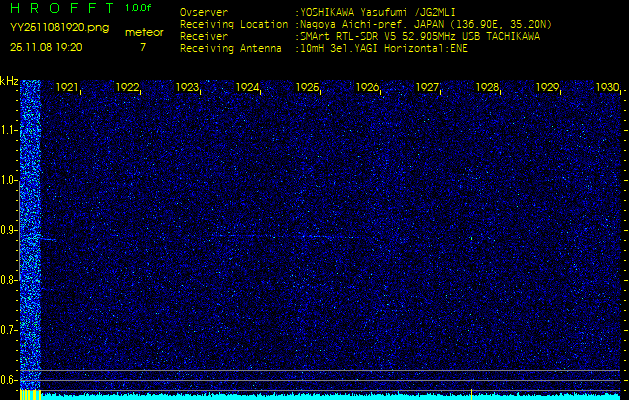Select the meteor count number 7

pyautogui.click(x=142, y=46)
